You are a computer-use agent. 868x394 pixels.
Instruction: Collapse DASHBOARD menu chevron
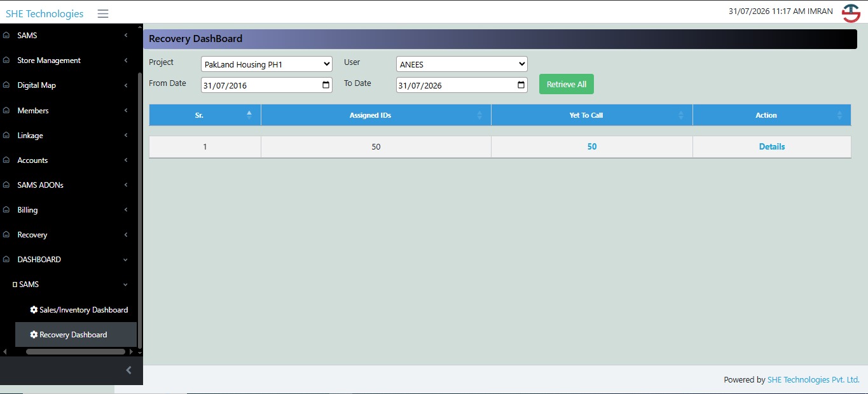[125, 260]
